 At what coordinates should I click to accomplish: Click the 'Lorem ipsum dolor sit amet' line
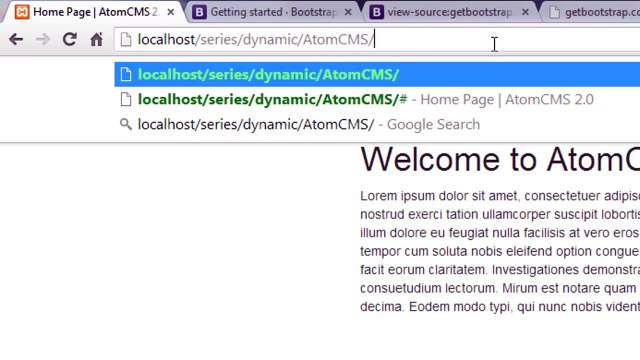[x=500, y=196]
